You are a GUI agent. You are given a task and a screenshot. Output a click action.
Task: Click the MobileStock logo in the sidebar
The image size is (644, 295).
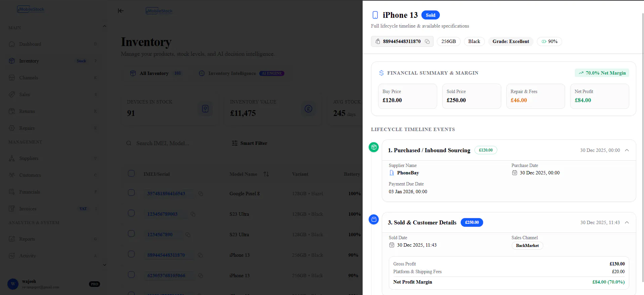(x=31, y=9)
